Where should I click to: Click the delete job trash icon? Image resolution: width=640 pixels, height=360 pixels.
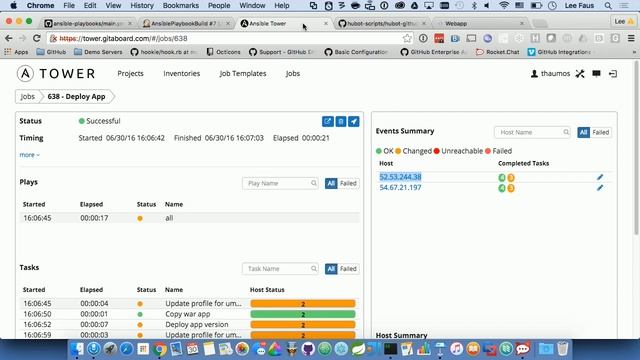(x=341, y=121)
